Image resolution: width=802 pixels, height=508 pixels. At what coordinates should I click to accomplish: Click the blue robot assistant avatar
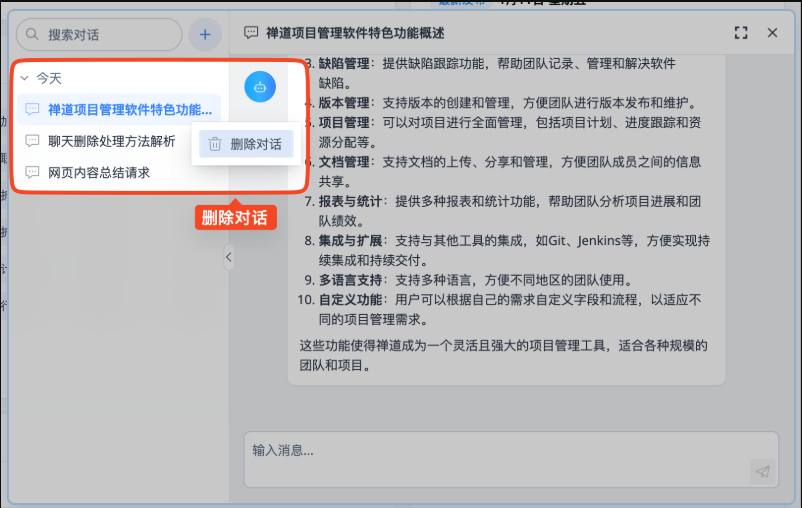point(260,86)
